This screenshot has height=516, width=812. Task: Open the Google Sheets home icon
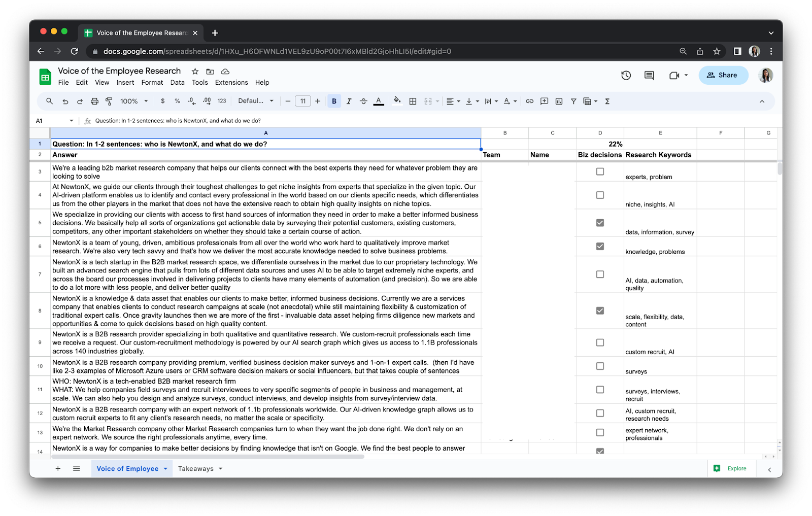45,77
